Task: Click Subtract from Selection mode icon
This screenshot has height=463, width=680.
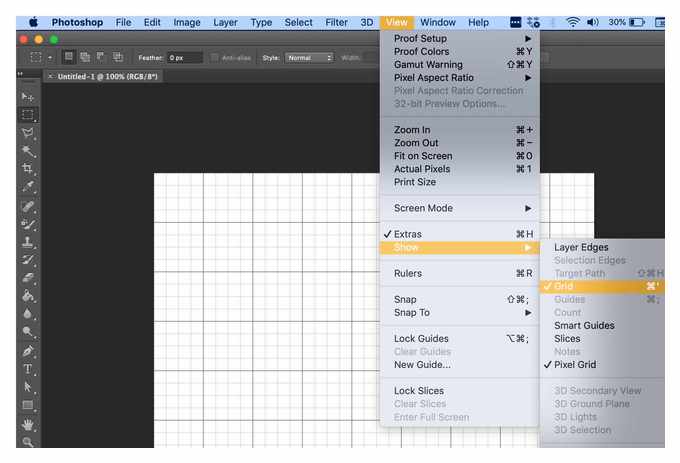Action: coord(101,57)
